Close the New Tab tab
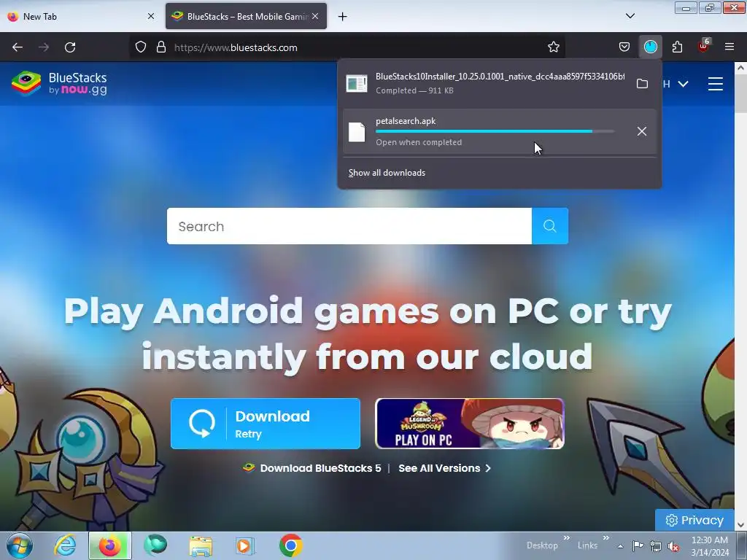 coord(150,16)
